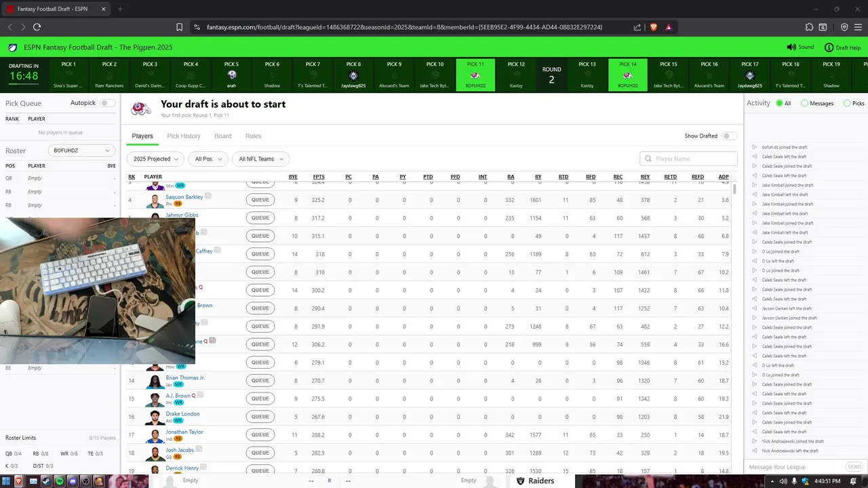This screenshot has height=488, width=868.
Task: Click the Pick 5 arah team logo
Action: tap(232, 75)
